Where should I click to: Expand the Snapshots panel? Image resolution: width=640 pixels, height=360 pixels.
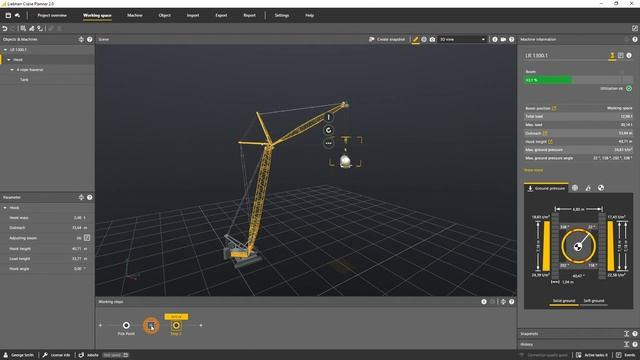pos(627,334)
